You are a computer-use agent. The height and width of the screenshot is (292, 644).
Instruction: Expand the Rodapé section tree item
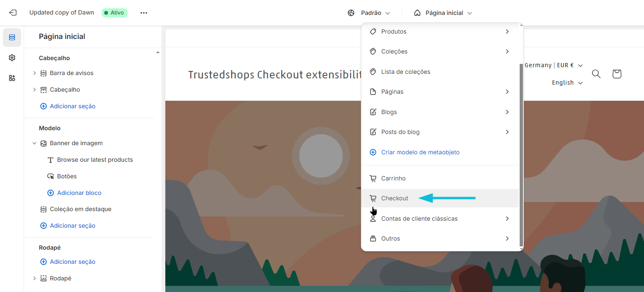pos(34,278)
